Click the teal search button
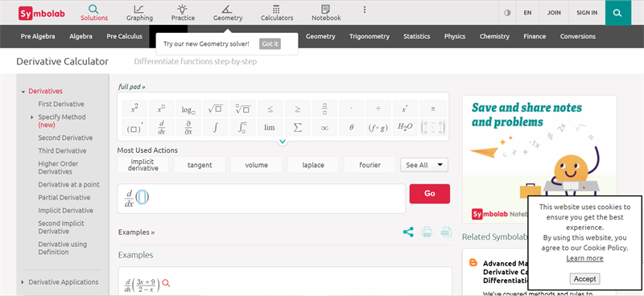The height and width of the screenshot is (296, 644). [617, 13]
